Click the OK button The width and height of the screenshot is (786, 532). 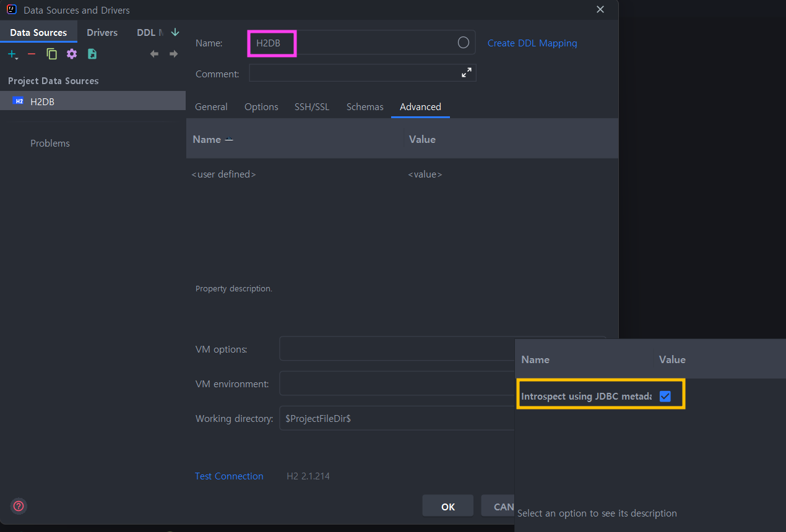pyautogui.click(x=448, y=506)
